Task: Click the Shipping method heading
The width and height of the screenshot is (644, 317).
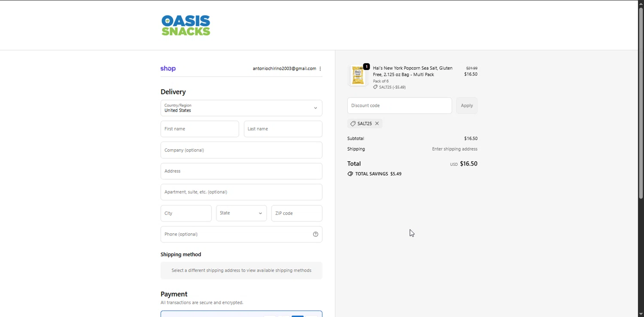Action: tap(181, 254)
